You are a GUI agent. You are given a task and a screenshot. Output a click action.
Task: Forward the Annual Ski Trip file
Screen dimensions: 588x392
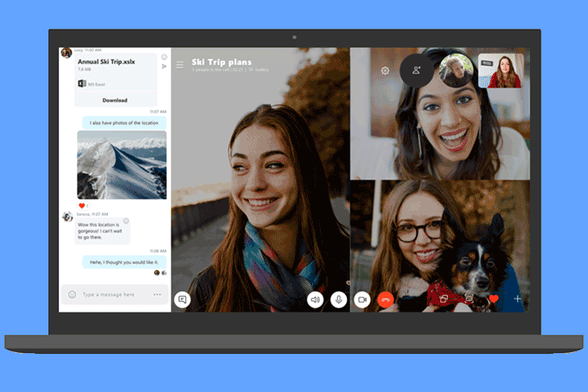coord(164,67)
